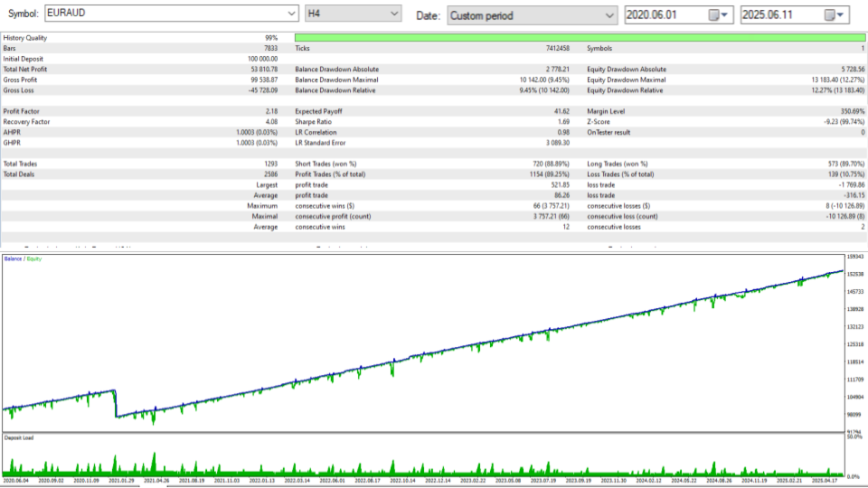
Task: Open the calendar icon for start date 2020.06.01
Action: 714,15
